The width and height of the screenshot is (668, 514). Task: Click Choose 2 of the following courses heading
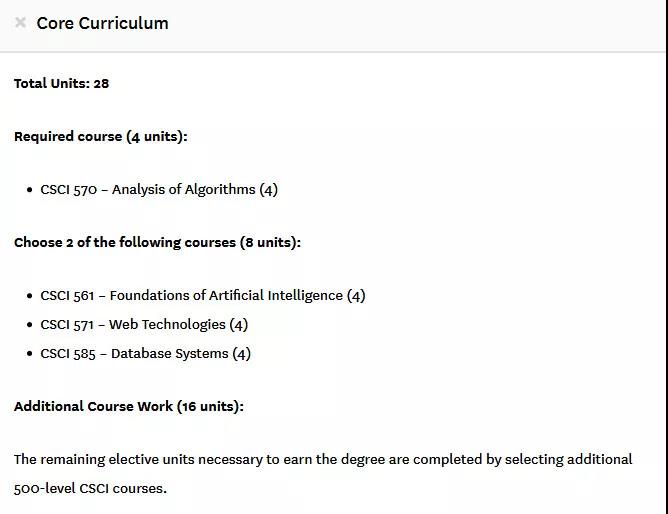(x=157, y=242)
